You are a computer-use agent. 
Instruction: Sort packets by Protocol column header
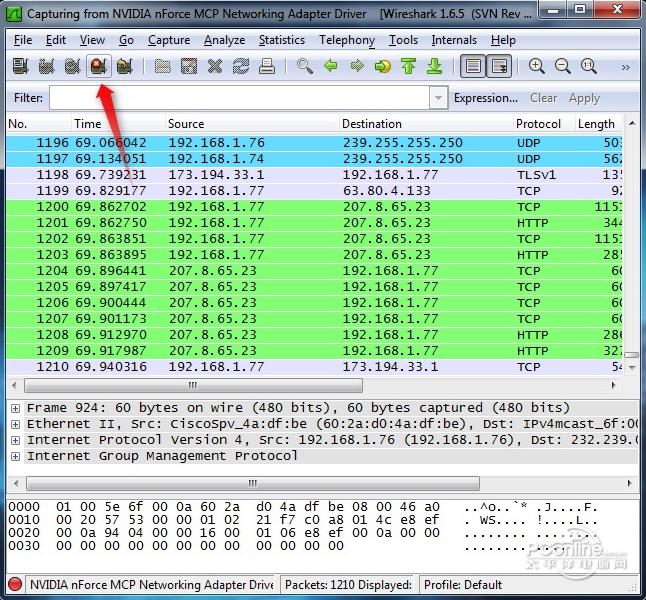(x=538, y=124)
